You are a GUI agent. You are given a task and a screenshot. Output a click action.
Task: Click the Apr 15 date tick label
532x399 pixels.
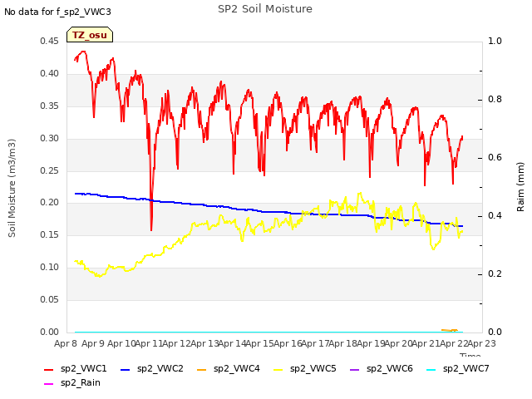tap(259, 343)
